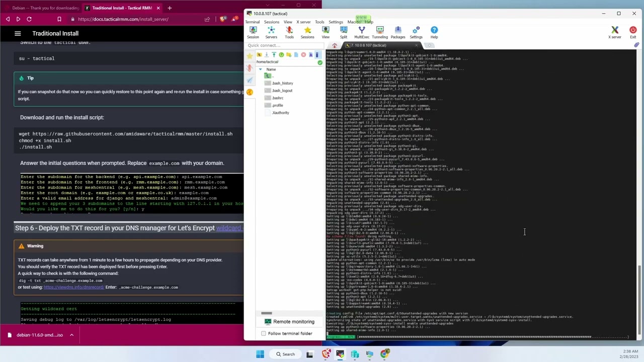This screenshot has height=362, width=644.
Task: Open the Settings gears toolbar icon
Action: point(416,33)
